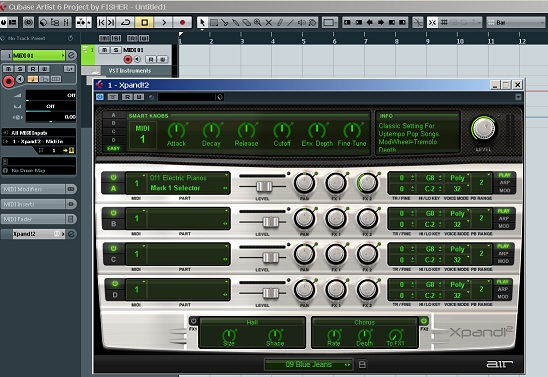Toggle part B power button
This screenshot has width=548, height=377.
[114, 213]
